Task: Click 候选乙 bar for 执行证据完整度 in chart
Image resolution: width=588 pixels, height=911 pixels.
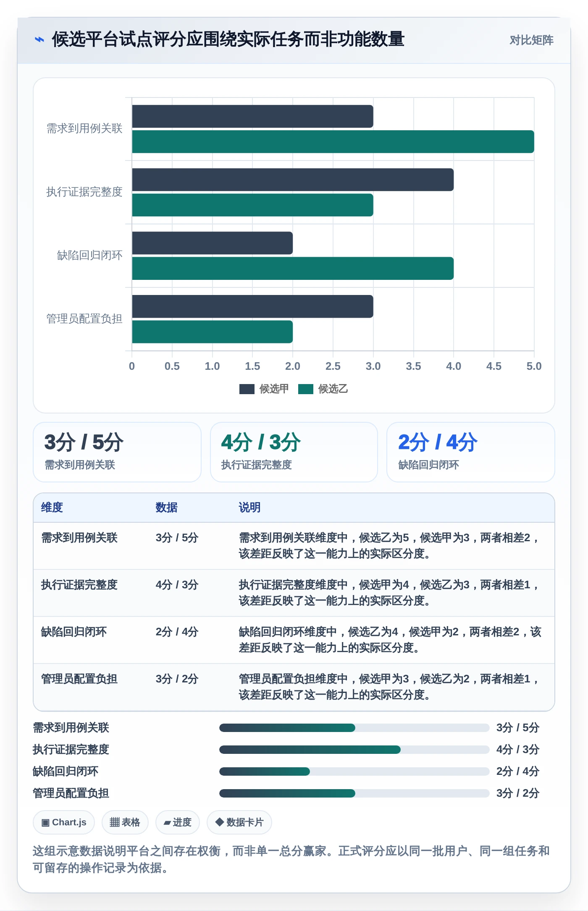Action: click(252, 205)
